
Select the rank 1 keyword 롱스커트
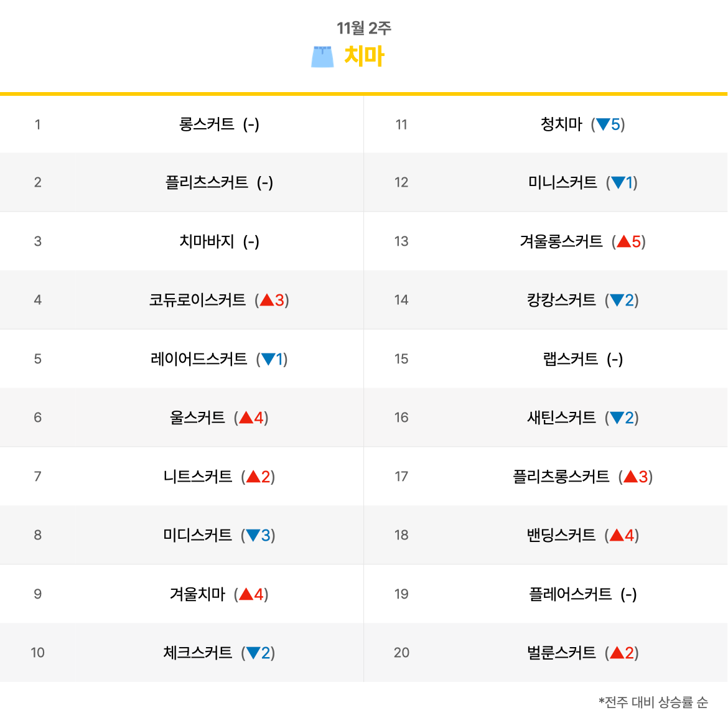click(x=207, y=124)
